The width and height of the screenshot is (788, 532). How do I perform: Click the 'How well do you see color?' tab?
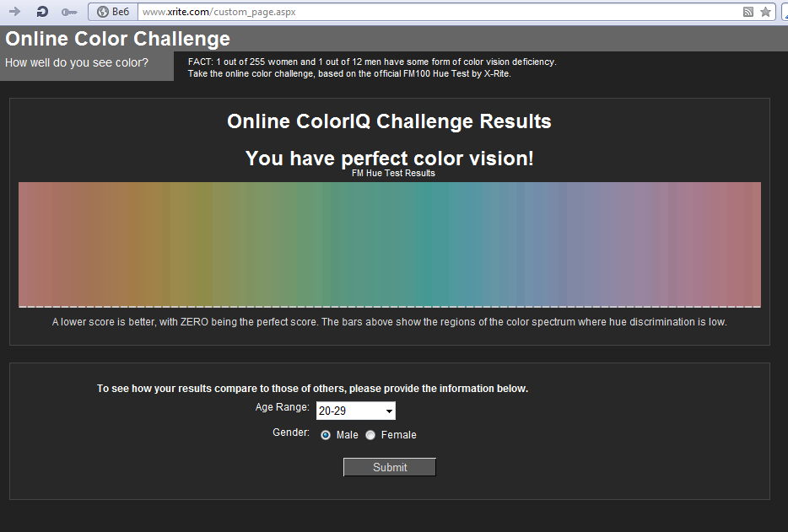77,62
